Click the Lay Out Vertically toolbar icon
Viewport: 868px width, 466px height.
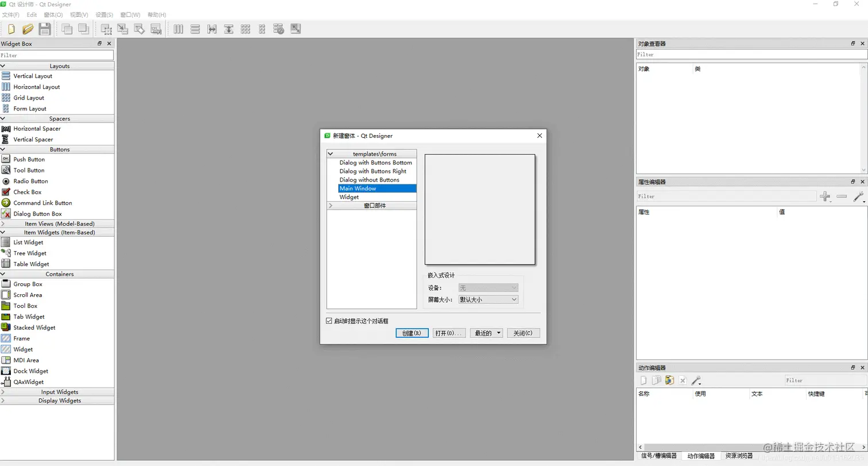[195, 29]
